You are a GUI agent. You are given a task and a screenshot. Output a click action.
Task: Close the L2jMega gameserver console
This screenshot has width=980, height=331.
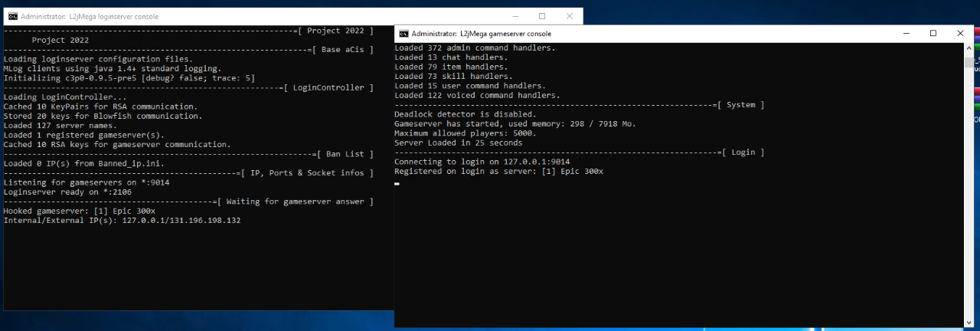[x=960, y=34]
